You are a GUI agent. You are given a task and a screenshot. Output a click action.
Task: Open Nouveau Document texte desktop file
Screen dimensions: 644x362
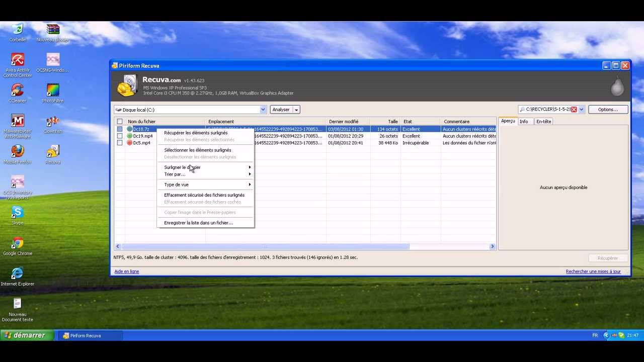(18, 310)
